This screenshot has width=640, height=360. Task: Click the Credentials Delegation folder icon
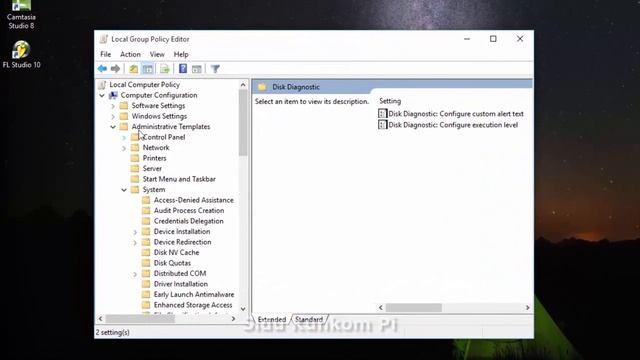click(146, 221)
